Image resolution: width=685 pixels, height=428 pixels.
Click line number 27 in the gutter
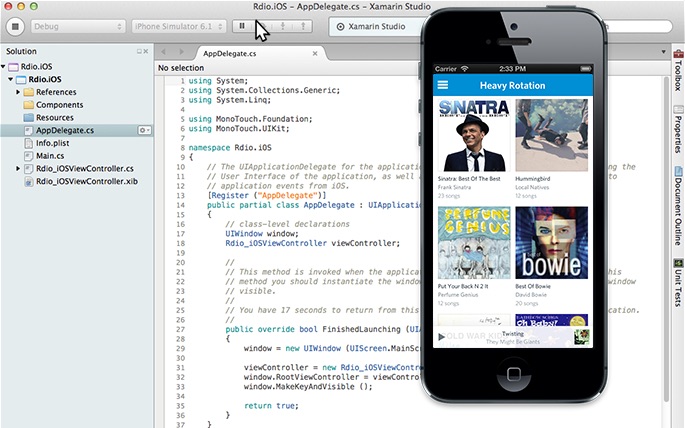[x=180, y=329]
